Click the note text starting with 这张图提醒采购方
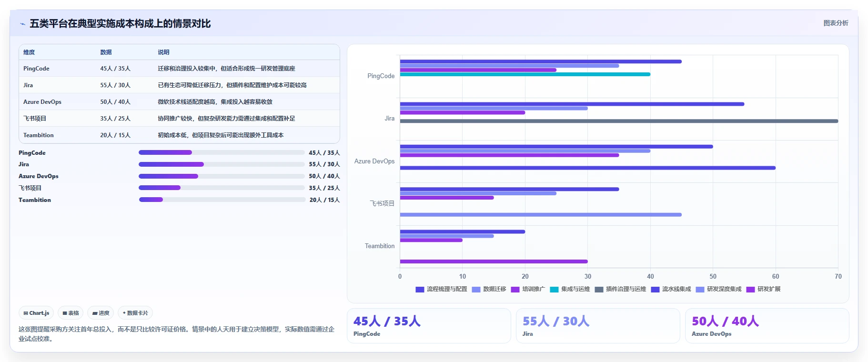This screenshot has height=362, width=868. (x=176, y=334)
